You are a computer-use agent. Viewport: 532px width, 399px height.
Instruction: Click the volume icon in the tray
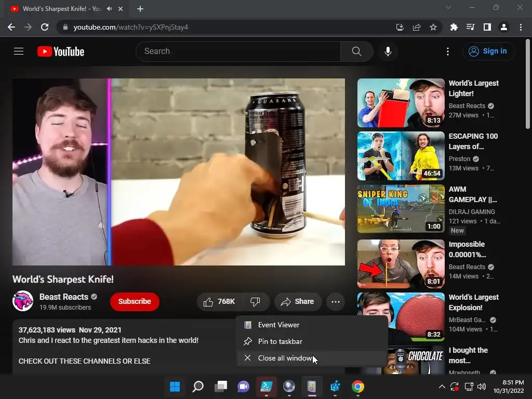point(482,387)
